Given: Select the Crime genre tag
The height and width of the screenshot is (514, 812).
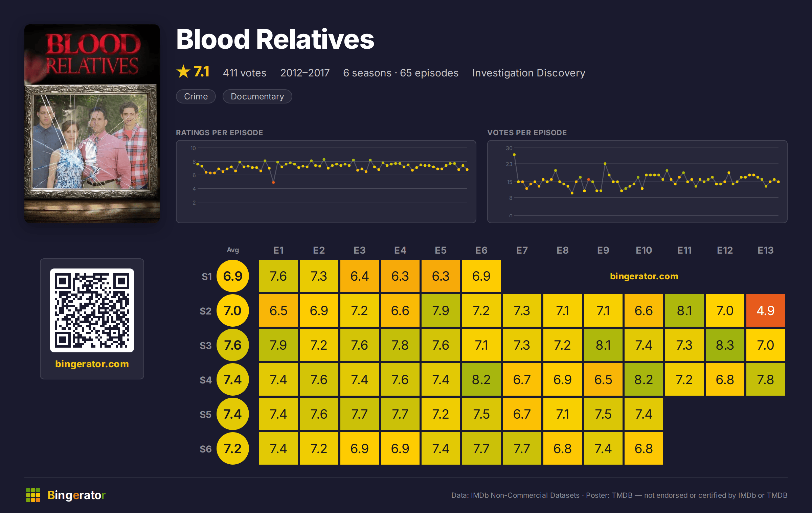Looking at the screenshot, I should [x=196, y=96].
